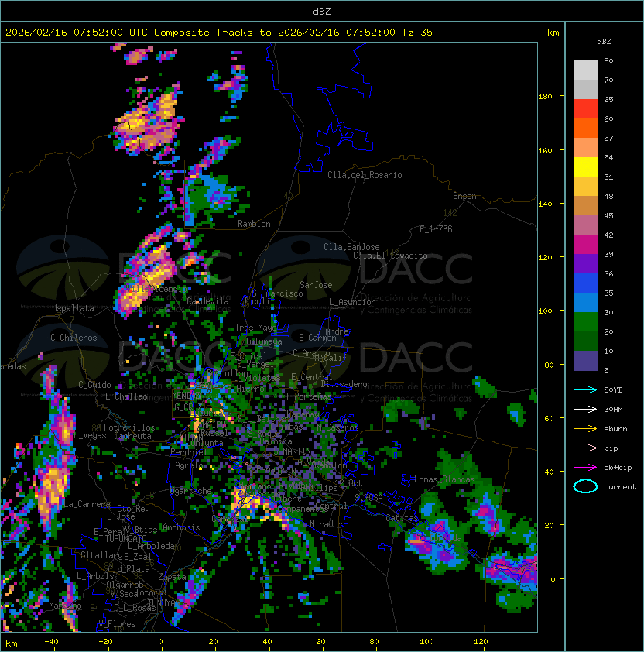Click the 'eb+bip' legend label
Viewport: 644px width, 652px height.
point(618,468)
